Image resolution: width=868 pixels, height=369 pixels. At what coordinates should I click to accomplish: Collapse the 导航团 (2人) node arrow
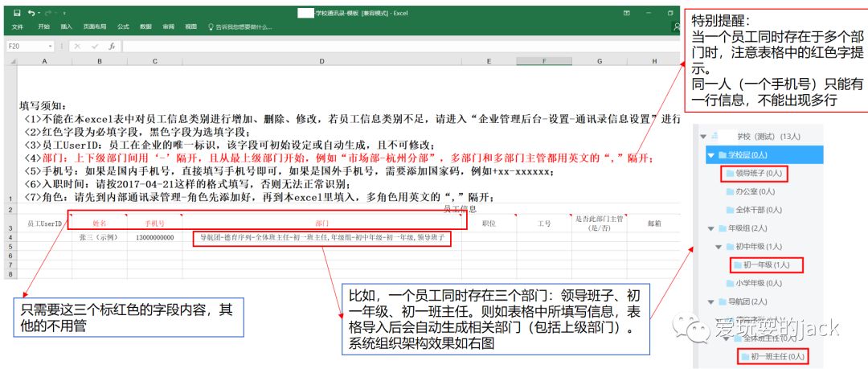click(711, 301)
